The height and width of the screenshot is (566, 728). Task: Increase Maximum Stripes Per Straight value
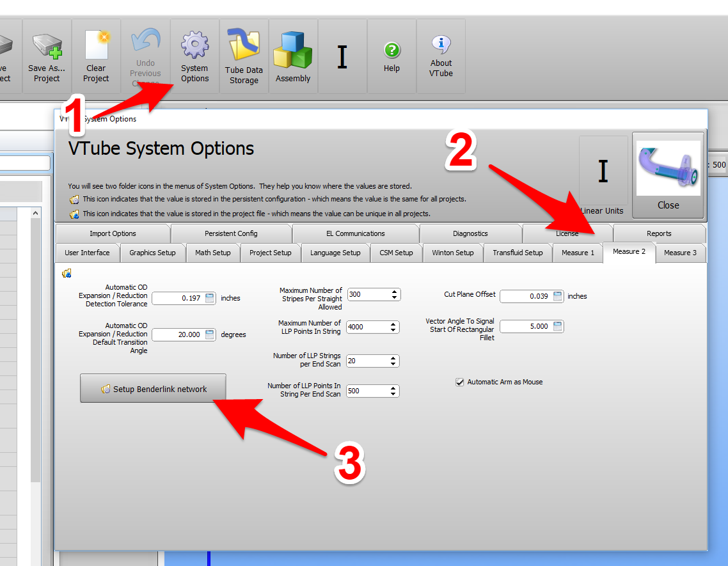click(x=394, y=292)
